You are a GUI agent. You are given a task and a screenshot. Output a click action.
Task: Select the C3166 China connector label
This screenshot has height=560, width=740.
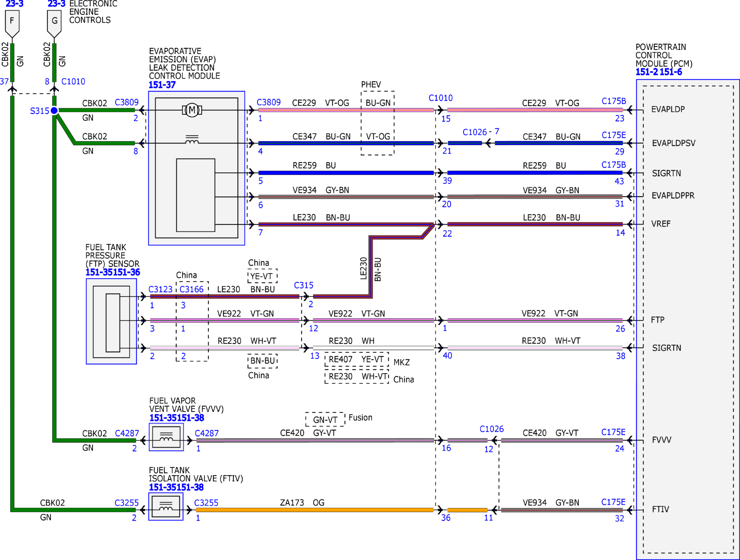[191, 289]
